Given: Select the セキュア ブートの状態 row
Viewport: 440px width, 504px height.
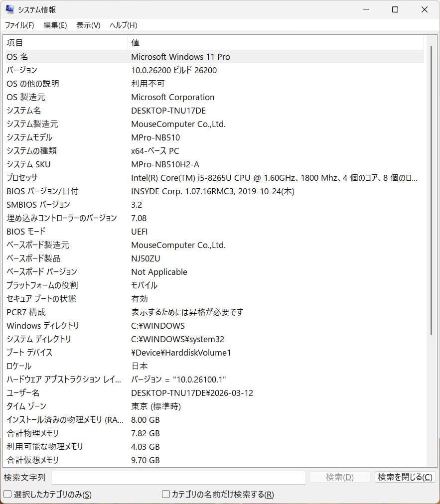Looking at the screenshot, I should click(x=214, y=299).
